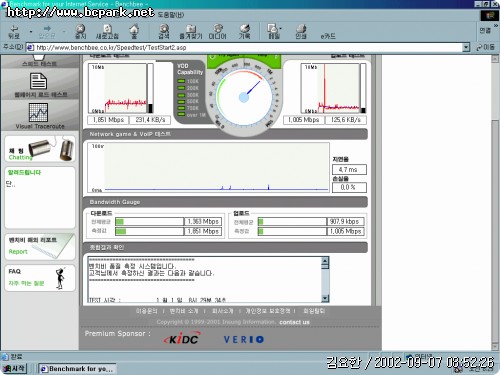500x375 pixels.
Task: Click the first footer navigation link
Action: click(146, 311)
